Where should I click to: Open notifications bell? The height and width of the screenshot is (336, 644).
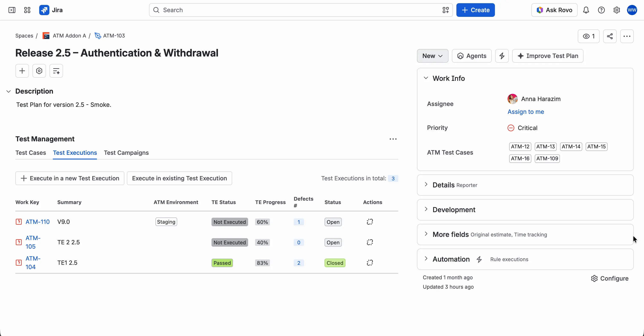click(586, 10)
